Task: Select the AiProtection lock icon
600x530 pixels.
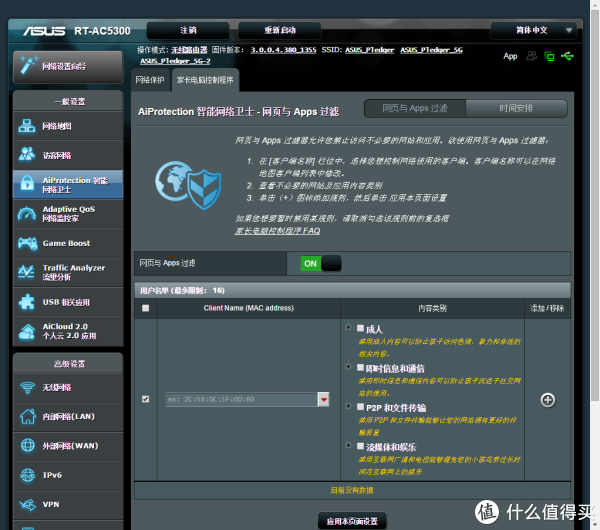Action: 27,183
